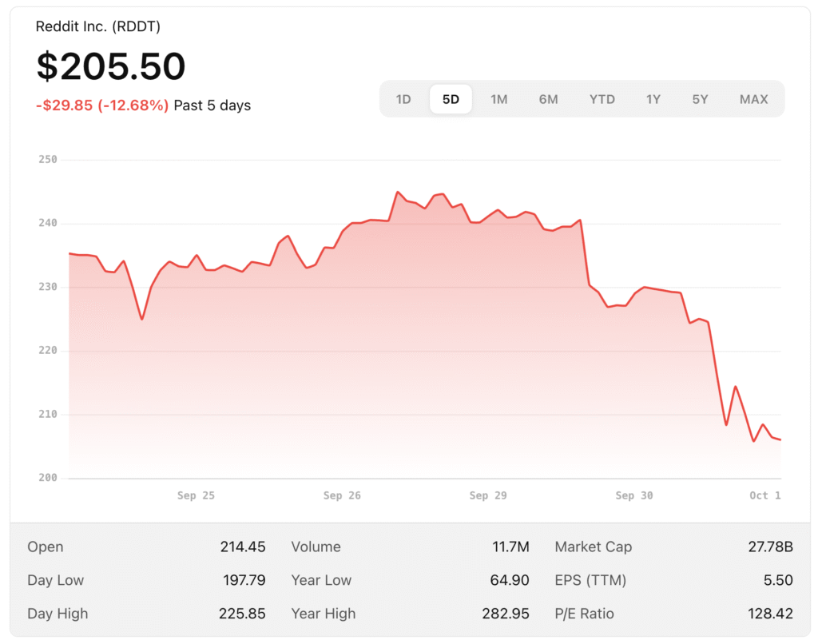Viewport: 818px width, 644px height.
Task: Select the YTD range option
Action: click(x=602, y=99)
